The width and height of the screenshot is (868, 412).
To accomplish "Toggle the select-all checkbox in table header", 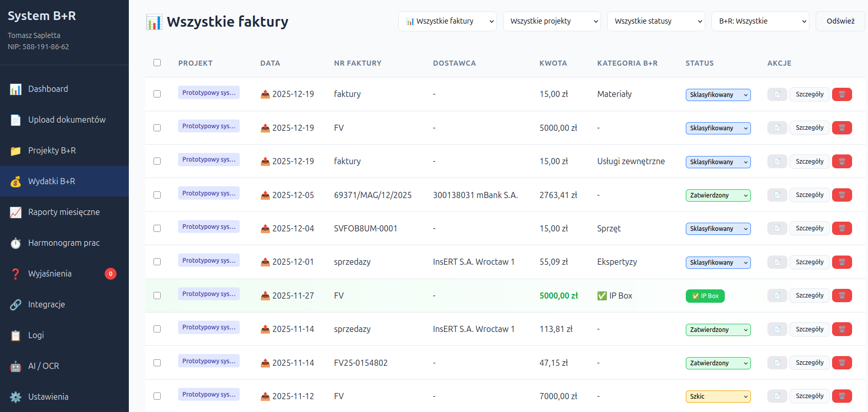I will (x=157, y=63).
